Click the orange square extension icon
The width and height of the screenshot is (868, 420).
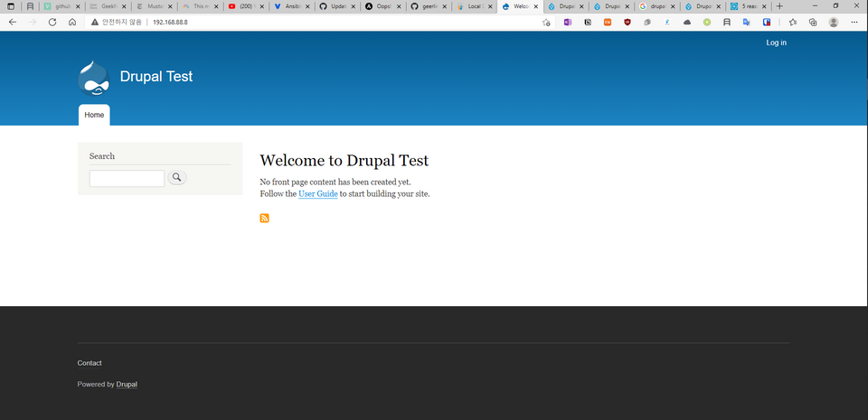coord(608,22)
